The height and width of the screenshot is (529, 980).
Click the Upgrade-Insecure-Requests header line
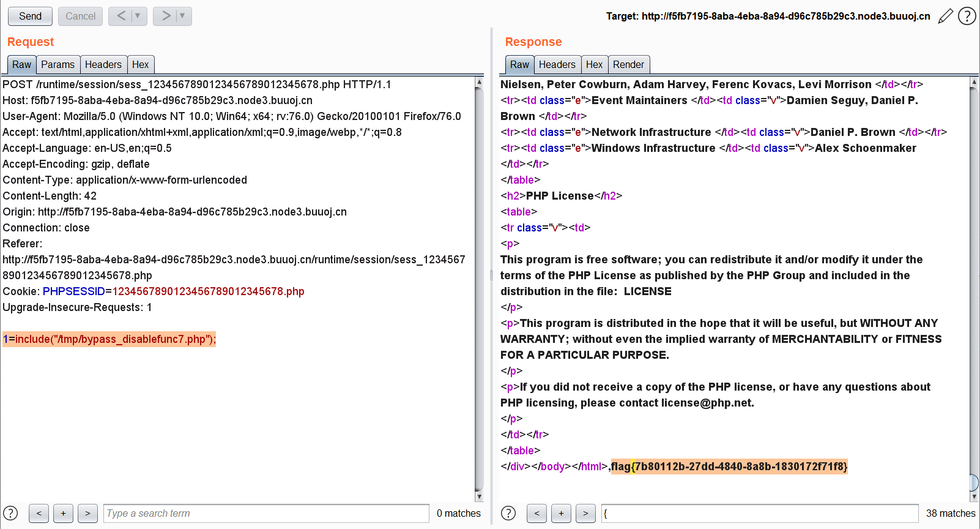pyautogui.click(x=77, y=307)
